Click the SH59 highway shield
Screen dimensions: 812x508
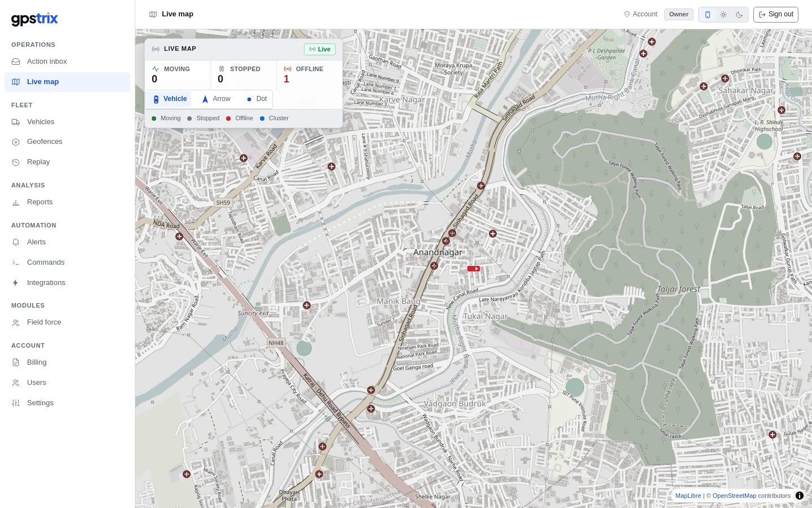(x=223, y=203)
